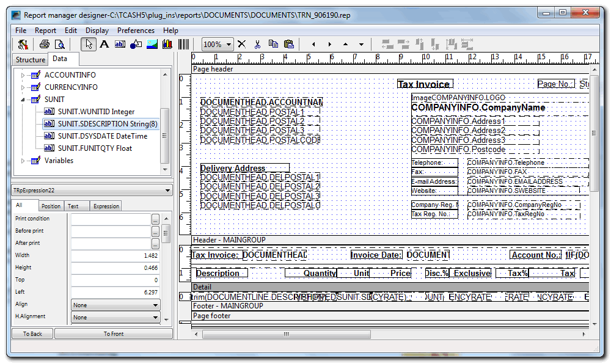Choose the chart tool
The width and height of the screenshot is (611, 364).
(x=167, y=44)
